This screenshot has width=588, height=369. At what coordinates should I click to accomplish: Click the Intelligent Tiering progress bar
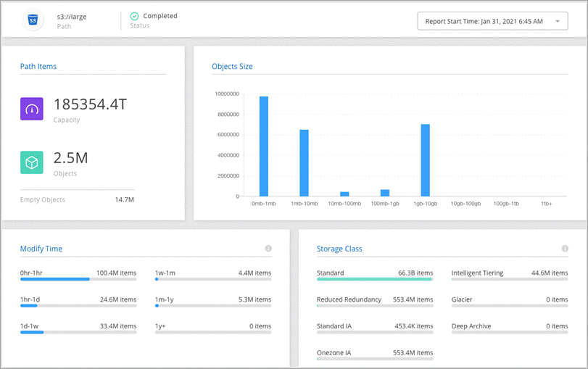click(x=510, y=279)
